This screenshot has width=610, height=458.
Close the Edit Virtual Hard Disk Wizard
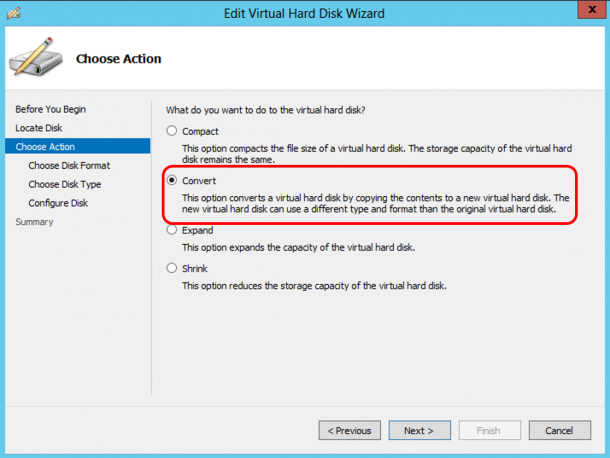(x=592, y=10)
